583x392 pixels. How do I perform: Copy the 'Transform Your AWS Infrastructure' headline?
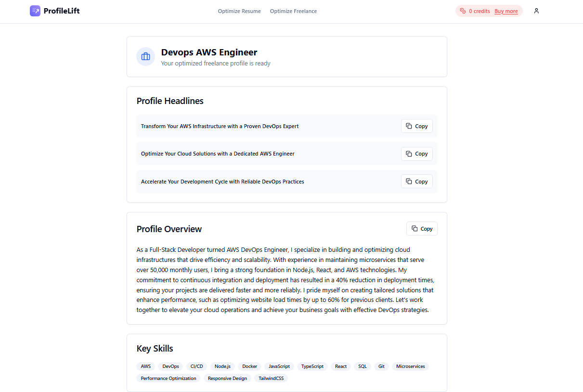point(417,126)
